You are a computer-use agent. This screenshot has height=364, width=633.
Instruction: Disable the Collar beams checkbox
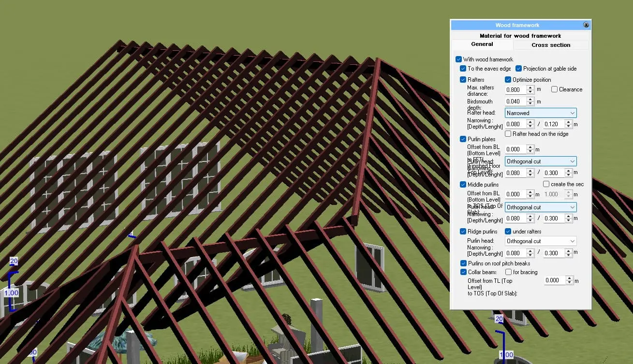pyautogui.click(x=463, y=272)
